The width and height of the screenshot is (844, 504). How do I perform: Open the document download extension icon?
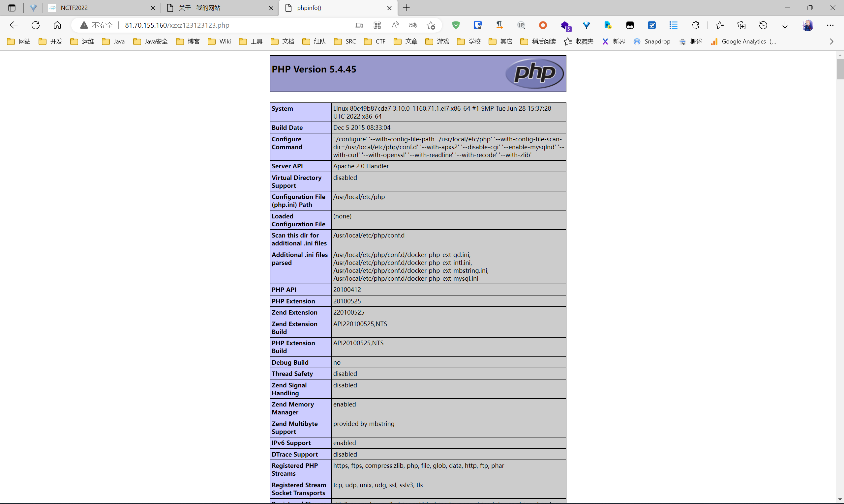[x=608, y=25]
